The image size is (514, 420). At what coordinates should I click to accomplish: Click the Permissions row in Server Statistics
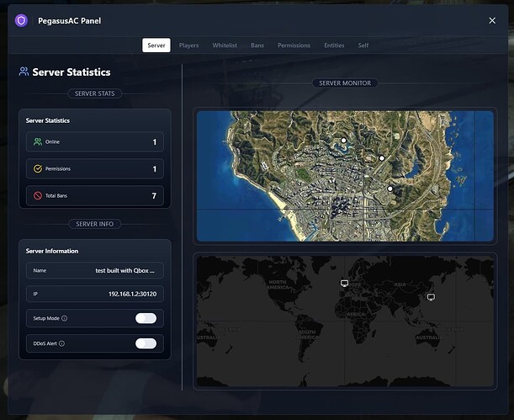[95, 168]
